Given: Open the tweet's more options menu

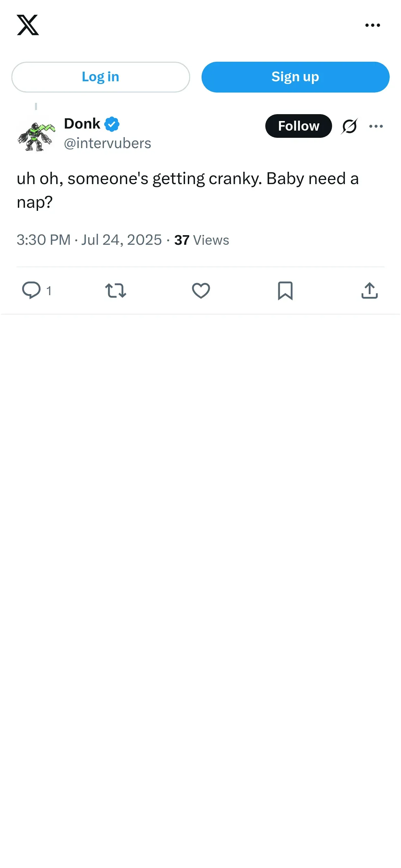Looking at the screenshot, I should [376, 126].
